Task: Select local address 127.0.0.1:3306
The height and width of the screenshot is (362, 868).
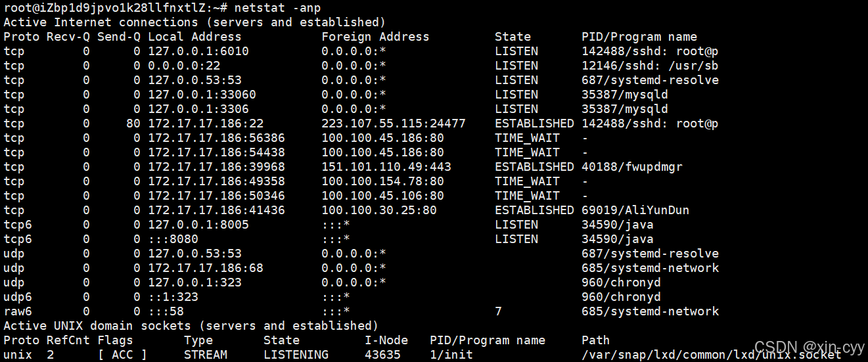Action: coord(198,109)
